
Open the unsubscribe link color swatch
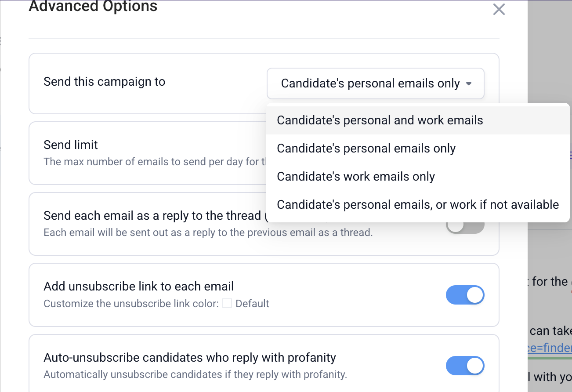click(x=227, y=303)
